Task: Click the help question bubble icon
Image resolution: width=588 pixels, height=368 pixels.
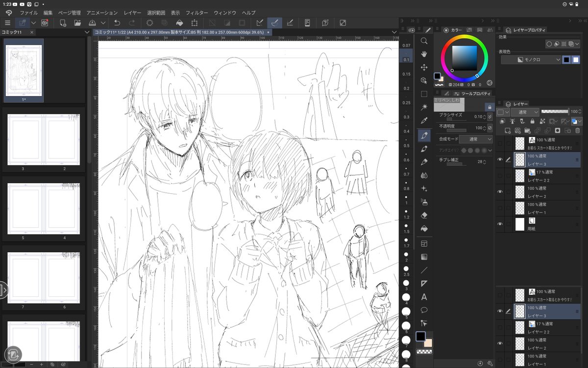Action: (325, 23)
